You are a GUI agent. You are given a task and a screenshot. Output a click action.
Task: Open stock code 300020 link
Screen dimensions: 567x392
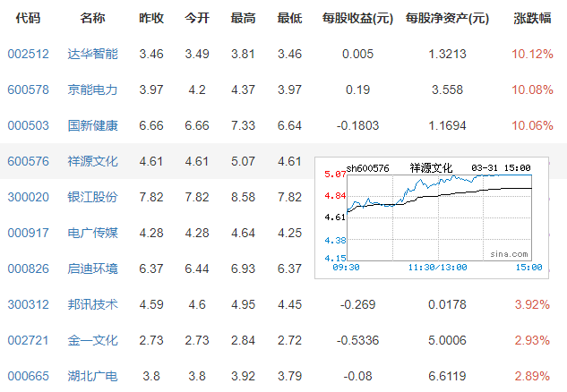tap(28, 197)
